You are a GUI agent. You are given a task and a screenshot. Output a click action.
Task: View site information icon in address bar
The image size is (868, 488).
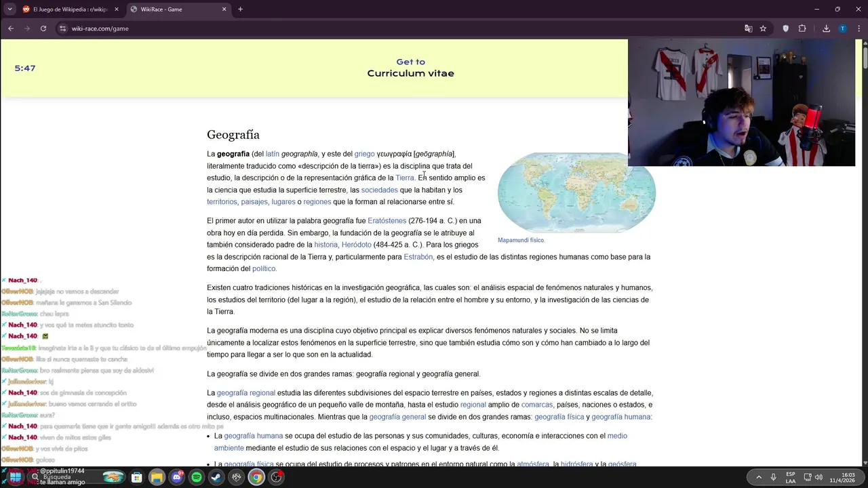pos(63,28)
